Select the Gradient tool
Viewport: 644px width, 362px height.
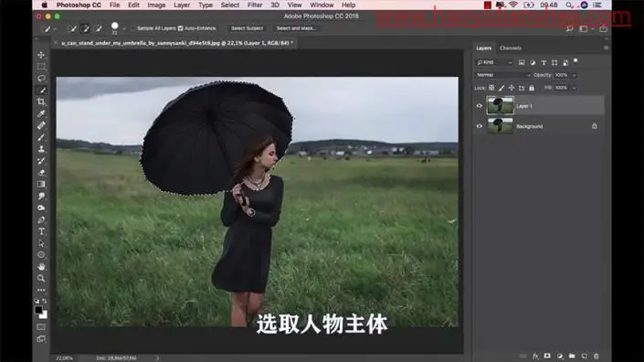tap(41, 185)
